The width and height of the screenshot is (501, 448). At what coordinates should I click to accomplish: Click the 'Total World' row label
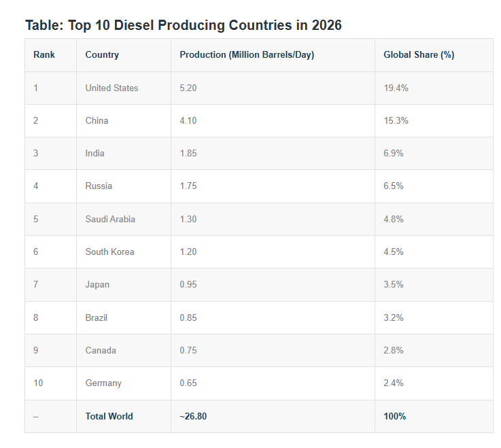pyautogui.click(x=109, y=416)
